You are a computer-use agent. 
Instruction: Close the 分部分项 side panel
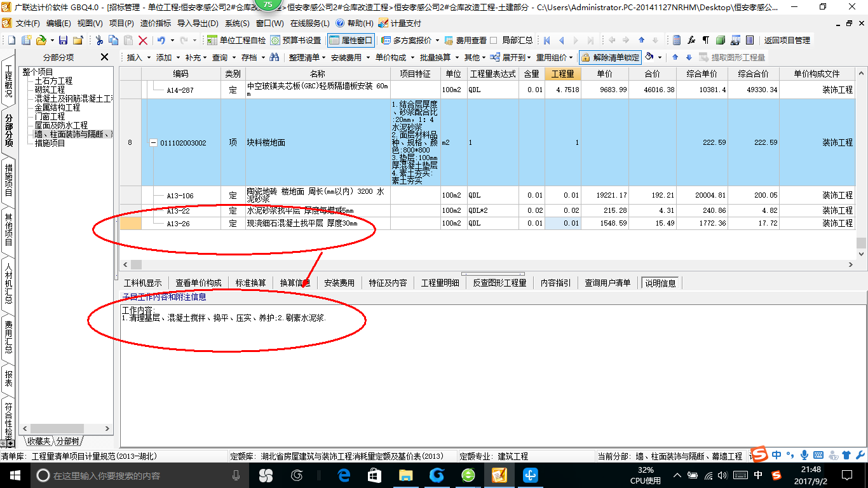105,57
